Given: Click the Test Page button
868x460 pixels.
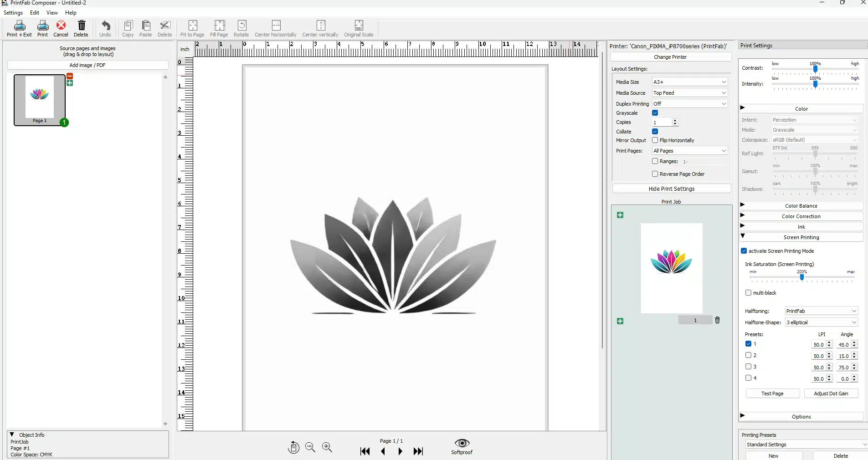Looking at the screenshot, I should (x=773, y=393).
